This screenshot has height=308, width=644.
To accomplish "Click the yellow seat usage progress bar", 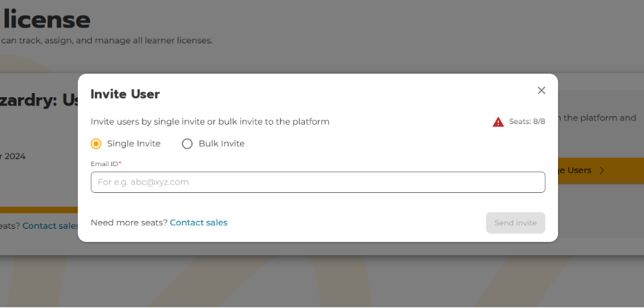I will [39, 210].
